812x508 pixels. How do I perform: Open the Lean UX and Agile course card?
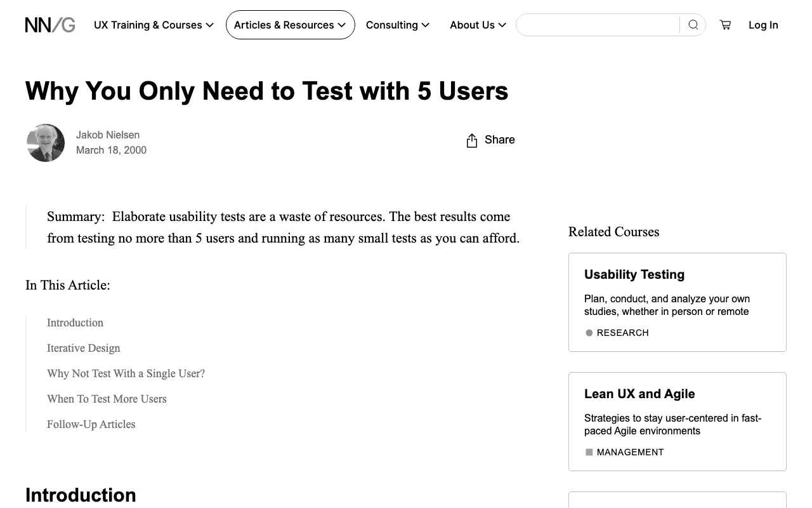(677, 422)
